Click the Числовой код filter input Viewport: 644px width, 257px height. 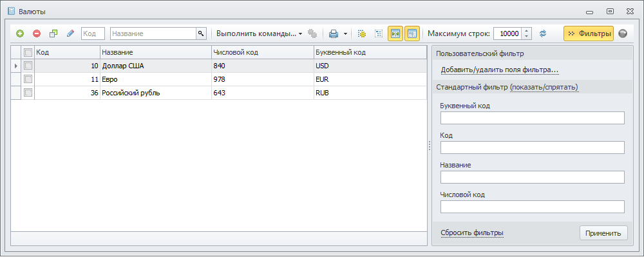533,207
